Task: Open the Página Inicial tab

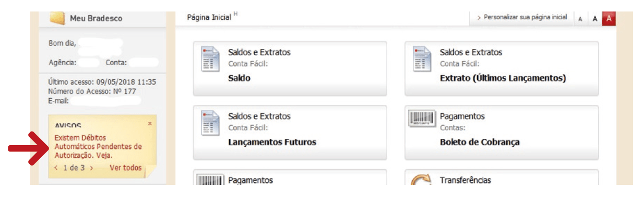Action: tap(209, 17)
